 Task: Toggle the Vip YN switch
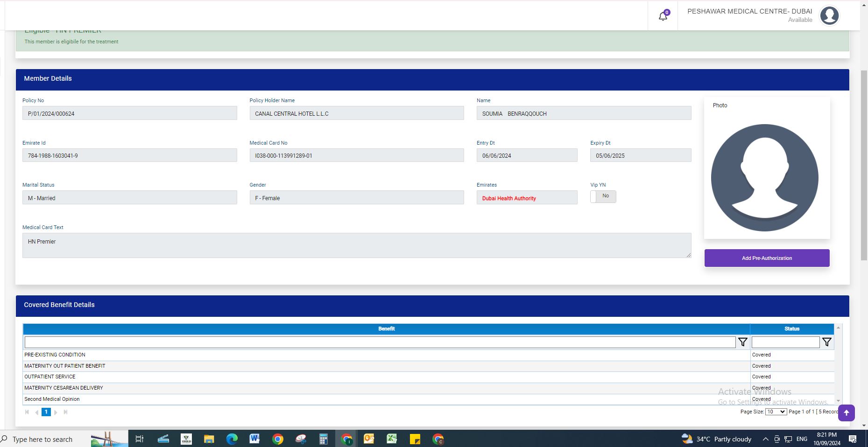tap(603, 196)
